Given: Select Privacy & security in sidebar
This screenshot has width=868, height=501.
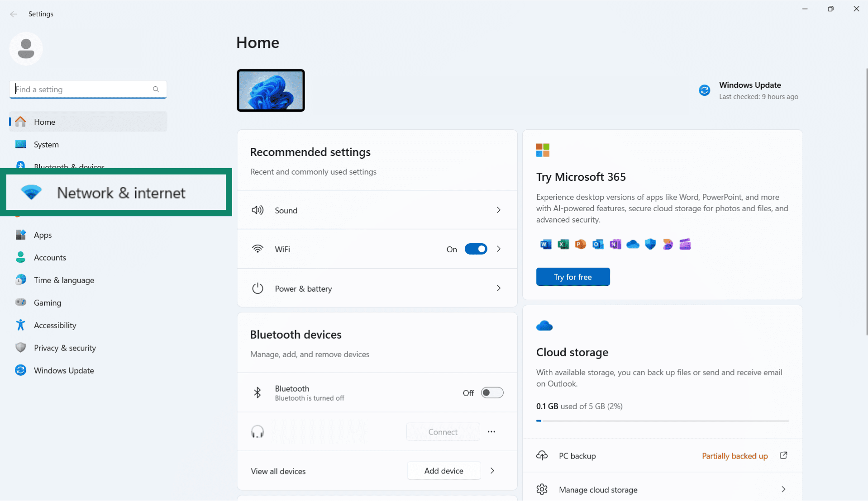Looking at the screenshot, I should (65, 348).
